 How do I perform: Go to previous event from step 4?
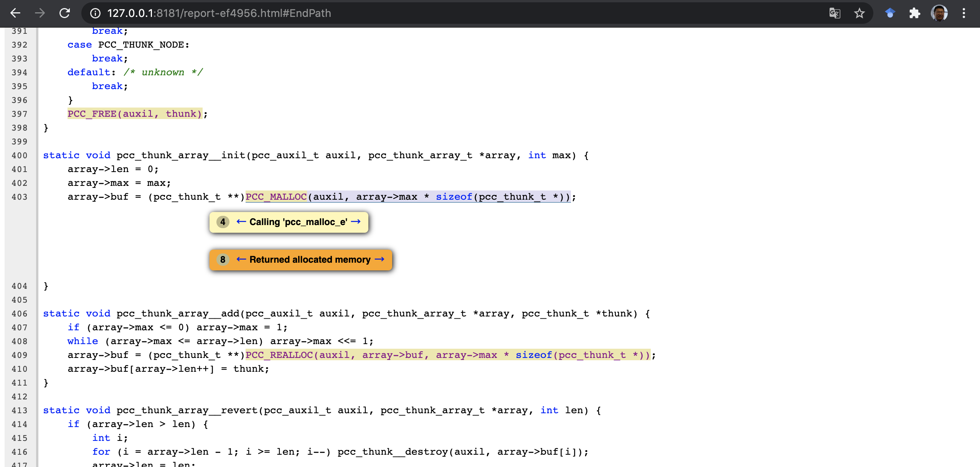(x=241, y=222)
